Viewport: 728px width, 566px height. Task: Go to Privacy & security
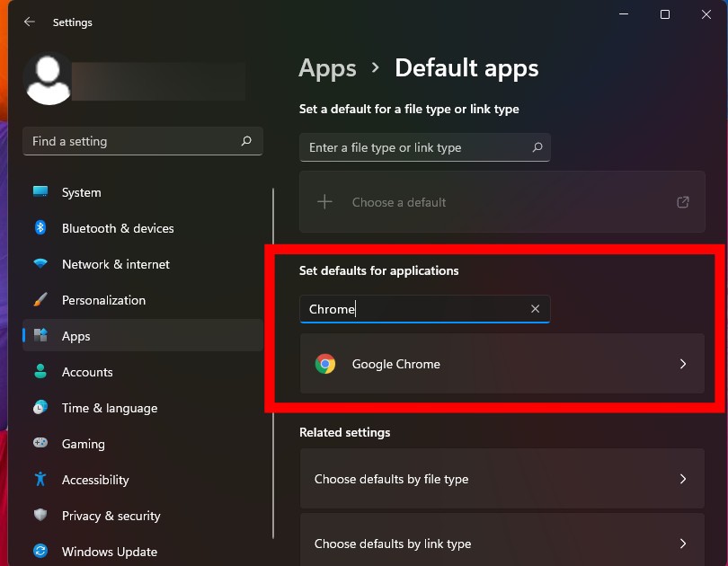[x=143, y=516]
